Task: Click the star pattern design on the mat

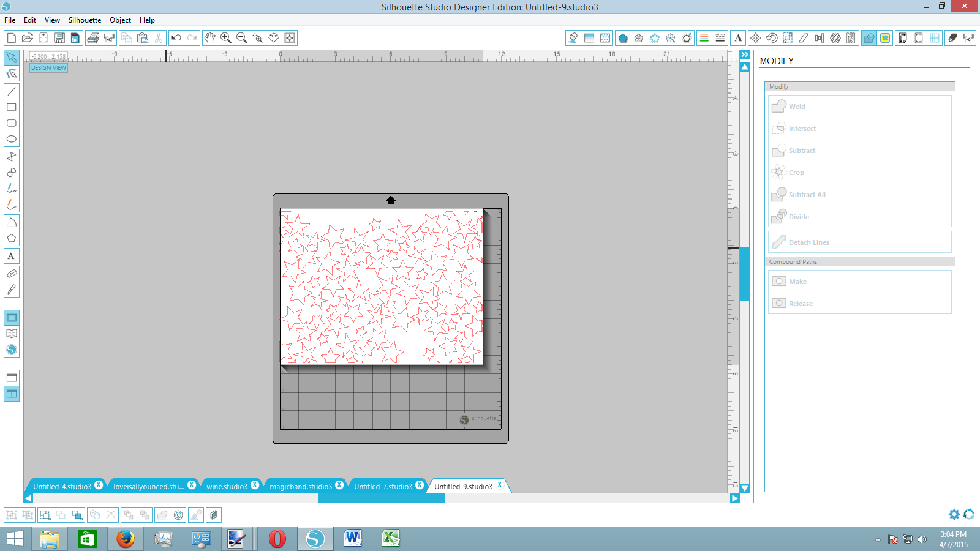Action: coord(381,287)
